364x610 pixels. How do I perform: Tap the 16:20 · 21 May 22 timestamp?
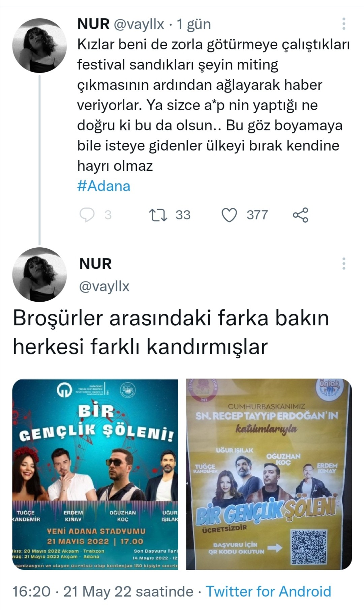[103, 591]
